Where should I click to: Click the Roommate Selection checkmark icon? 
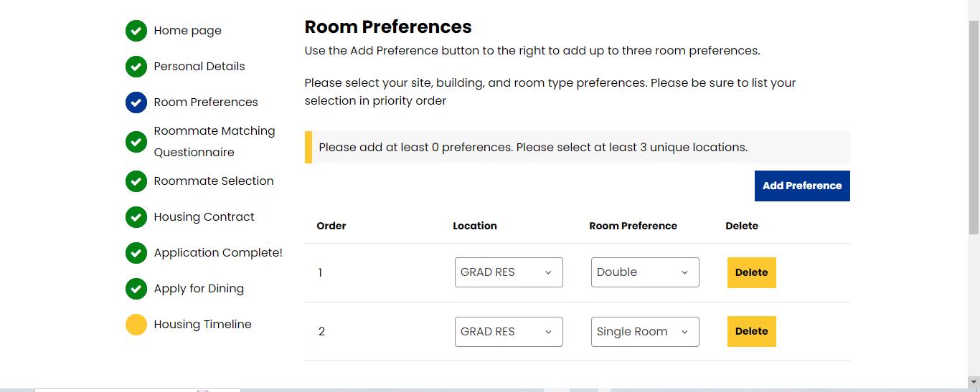coord(136,181)
